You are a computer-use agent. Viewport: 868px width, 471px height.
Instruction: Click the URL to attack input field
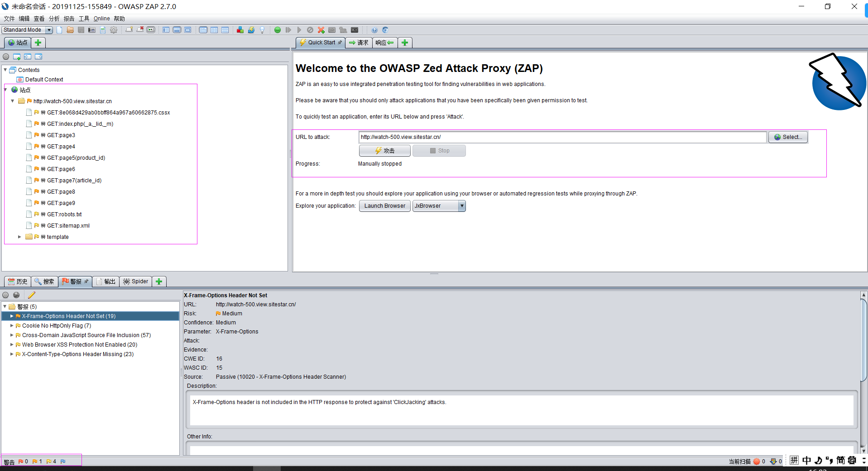pos(562,137)
